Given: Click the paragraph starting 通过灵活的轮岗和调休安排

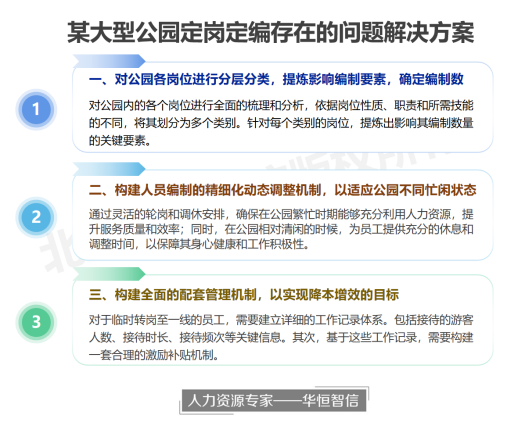Looking at the screenshot, I should (281, 229).
